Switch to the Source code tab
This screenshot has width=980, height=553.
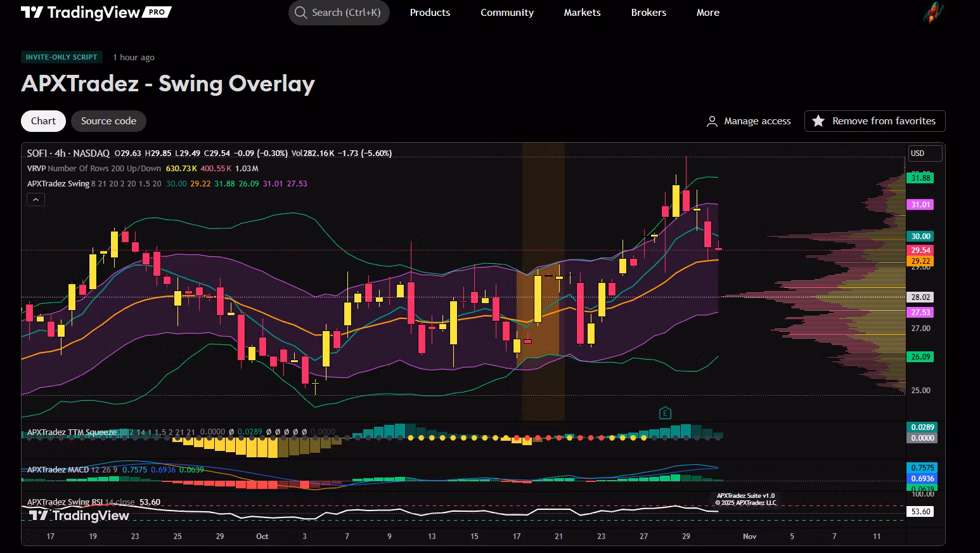click(x=108, y=121)
